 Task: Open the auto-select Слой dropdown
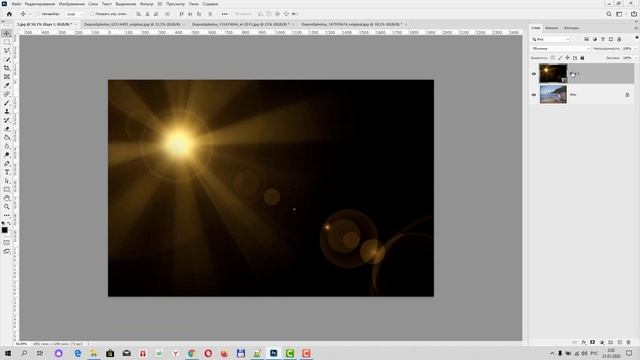click(x=74, y=14)
